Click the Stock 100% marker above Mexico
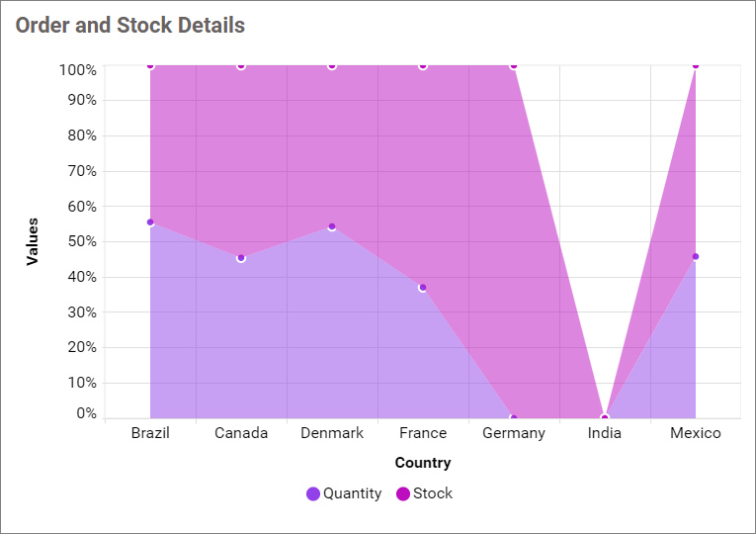 point(696,66)
